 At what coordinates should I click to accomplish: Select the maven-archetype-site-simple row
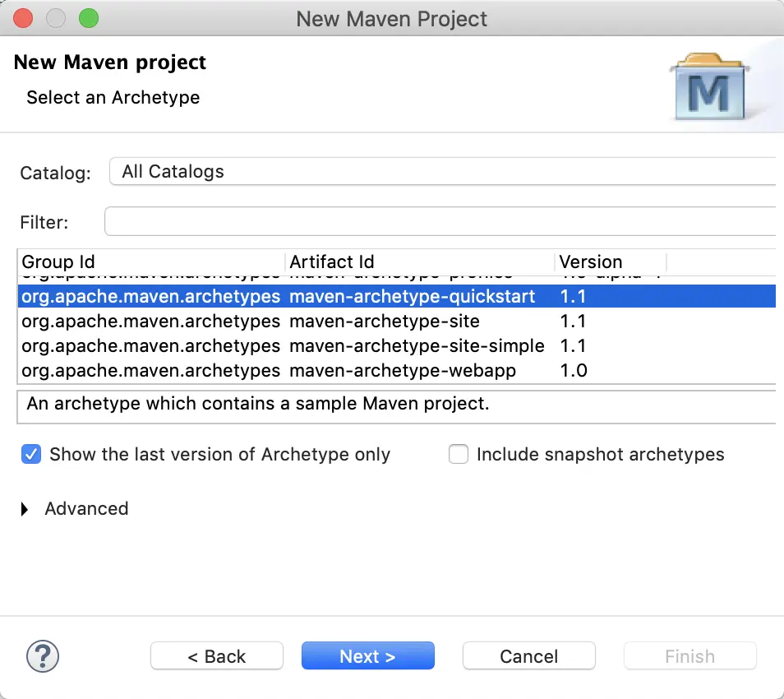(396, 345)
